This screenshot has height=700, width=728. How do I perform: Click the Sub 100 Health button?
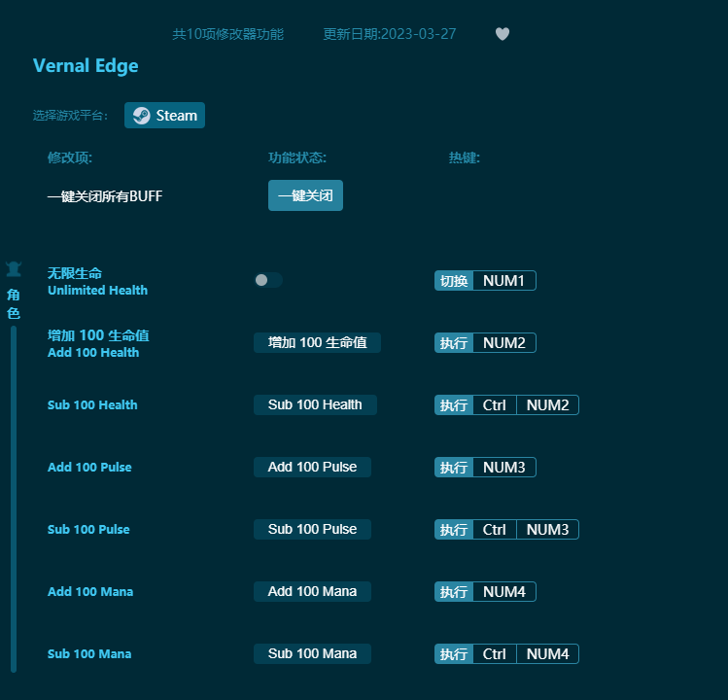pos(315,405)
